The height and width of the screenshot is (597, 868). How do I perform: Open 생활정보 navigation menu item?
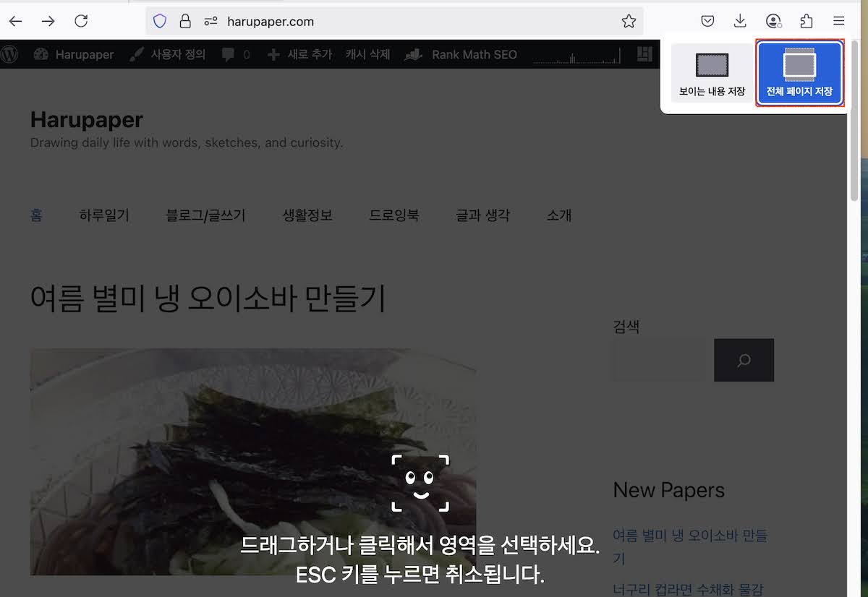tap(307, 215)
